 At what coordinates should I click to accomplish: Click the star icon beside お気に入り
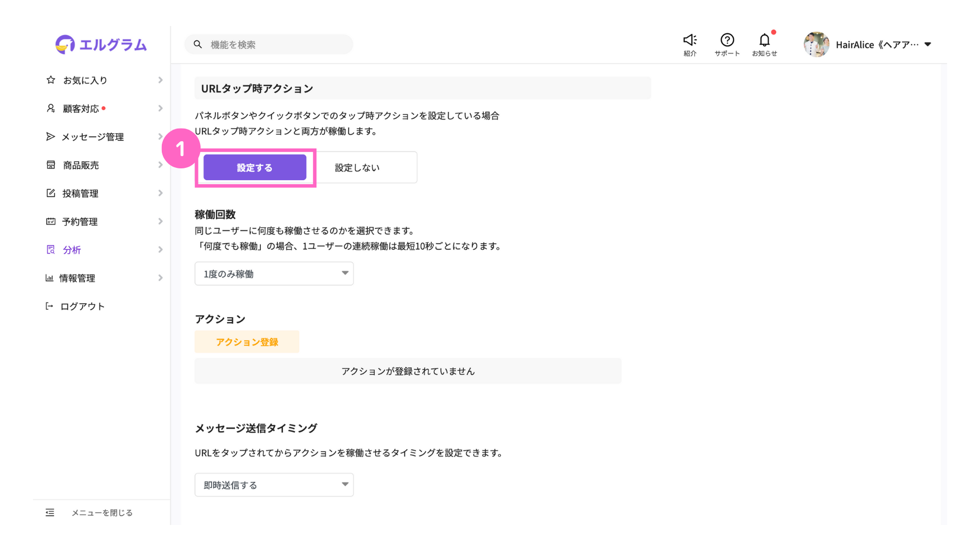tap(51, 80)
